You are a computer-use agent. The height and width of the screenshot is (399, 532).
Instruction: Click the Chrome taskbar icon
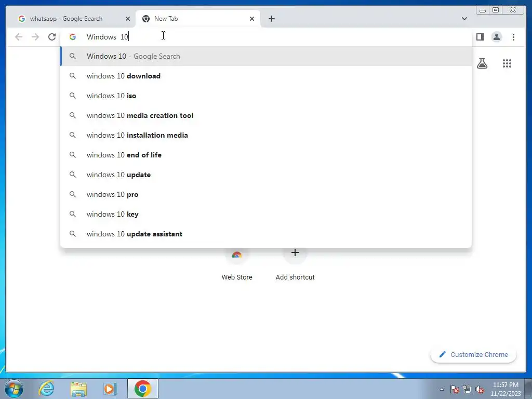[x=142, y=389]
